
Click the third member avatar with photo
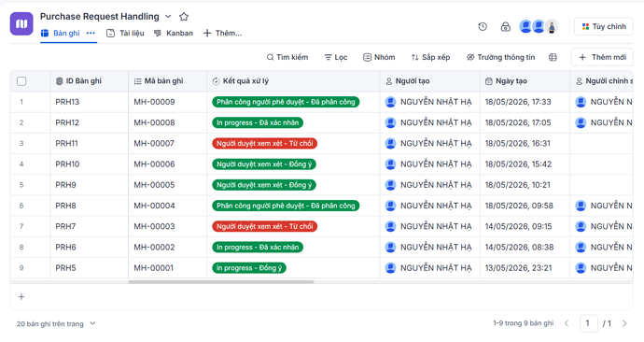tap(552, 27)
